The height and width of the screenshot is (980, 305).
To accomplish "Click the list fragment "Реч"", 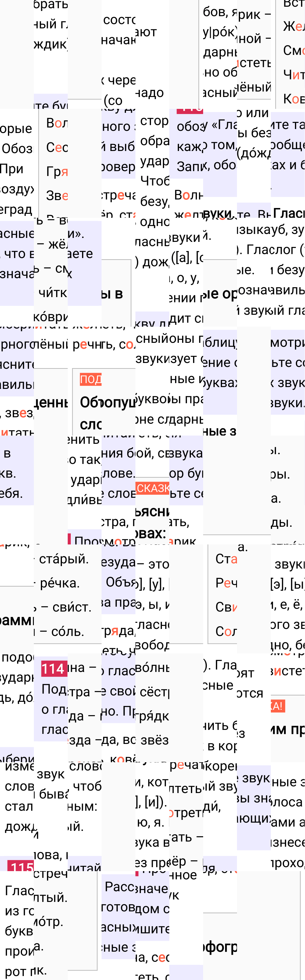I will pos(226,583).
